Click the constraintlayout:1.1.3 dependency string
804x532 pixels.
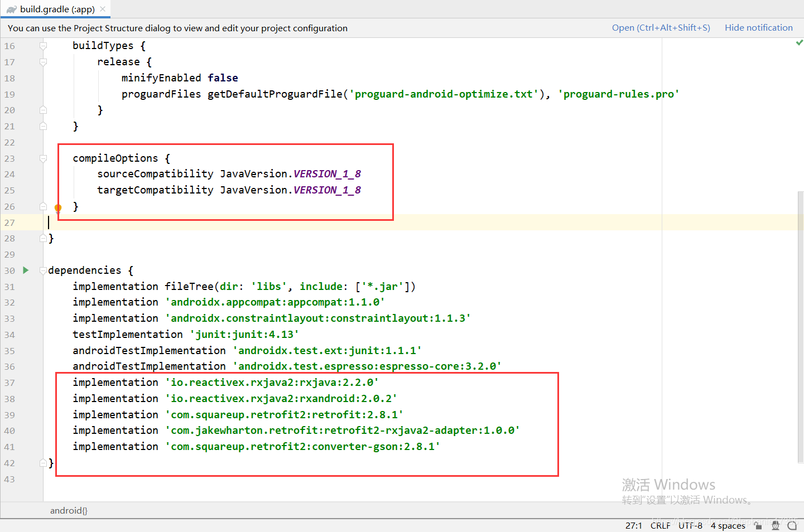(x=317, y=318)
